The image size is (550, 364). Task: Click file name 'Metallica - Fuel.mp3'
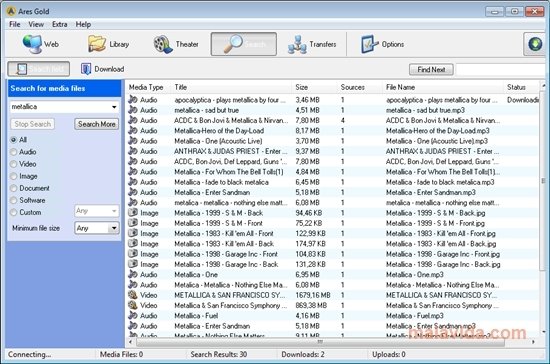click(x=415, y=316)
